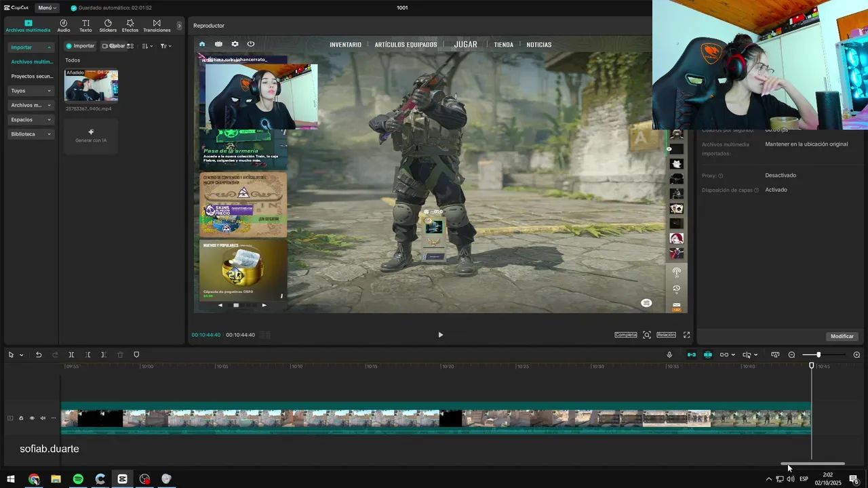The image size is (868, 488).
Task: Toggle auto snapping
Action: click(x=708, y=355)
